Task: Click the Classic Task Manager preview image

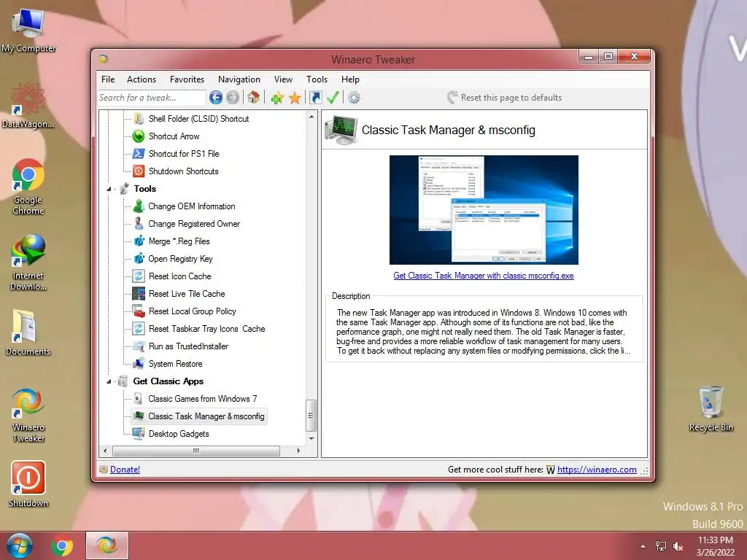Action: pos(484,210)
